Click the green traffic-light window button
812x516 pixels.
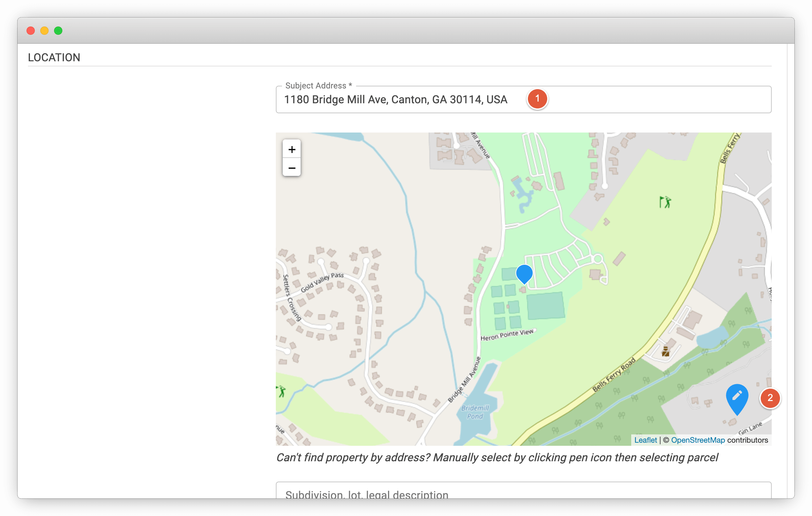[x=58, y=31]
